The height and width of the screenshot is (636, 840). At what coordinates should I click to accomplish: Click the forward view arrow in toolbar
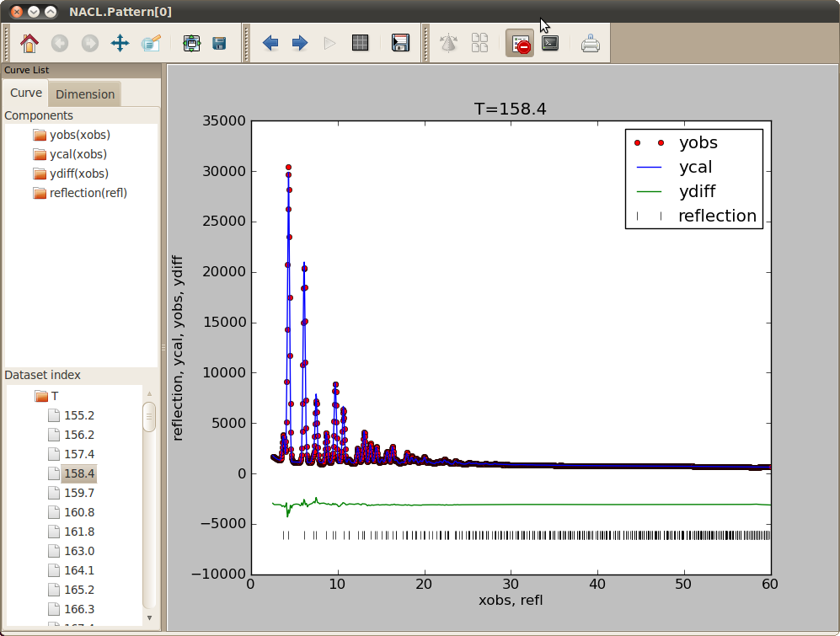tap(89, 44)
